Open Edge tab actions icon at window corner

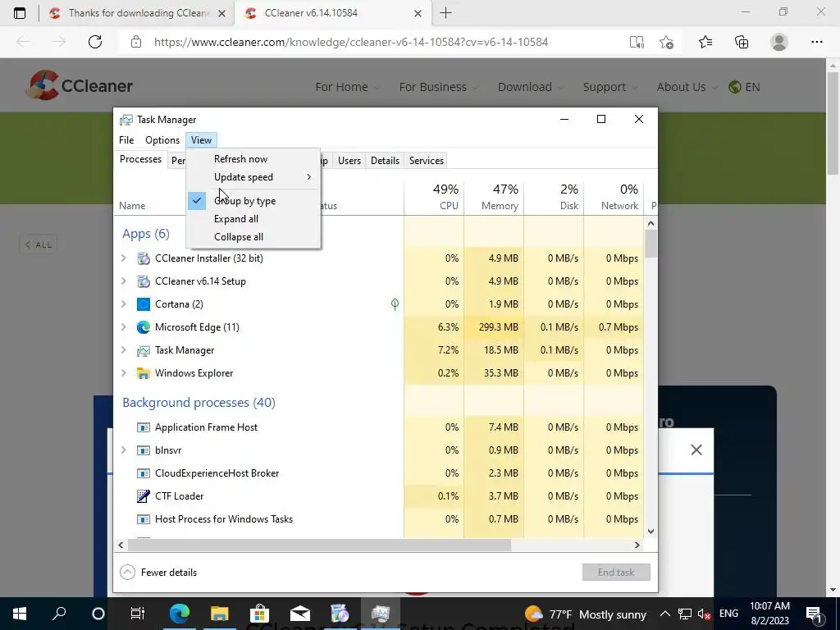click(x=20, y=13)
